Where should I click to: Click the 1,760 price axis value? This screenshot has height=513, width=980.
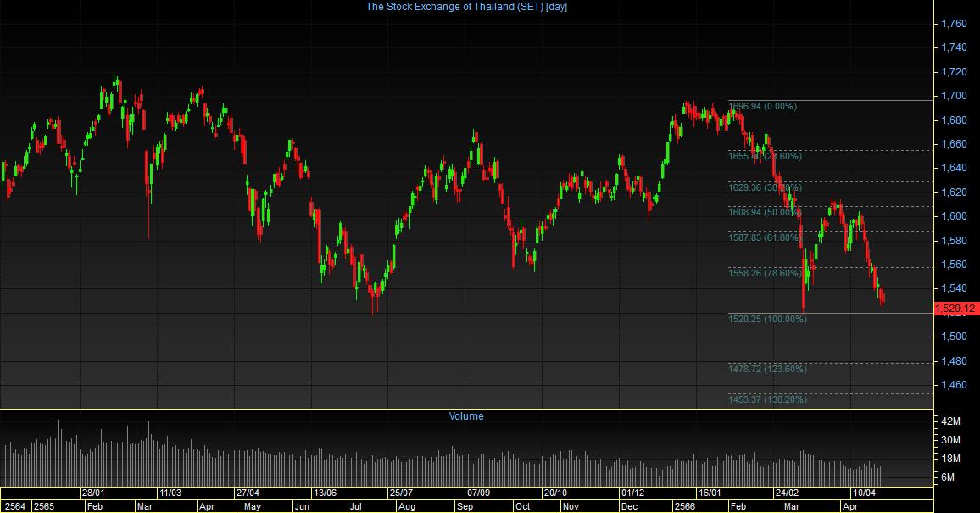954,24
